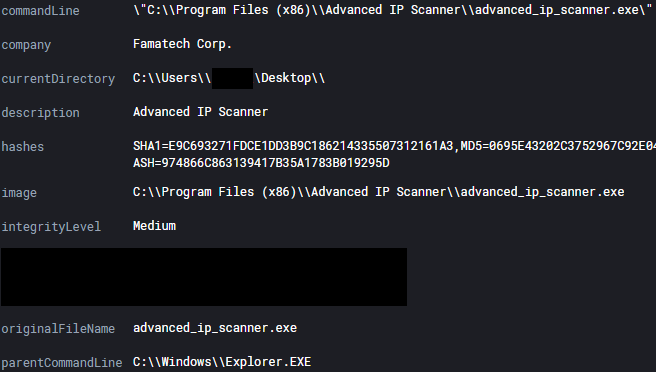Select the Famatech Corp. value
Image resolution: width=656 pixels, height=372 pixels.
(x=182, y=44)
